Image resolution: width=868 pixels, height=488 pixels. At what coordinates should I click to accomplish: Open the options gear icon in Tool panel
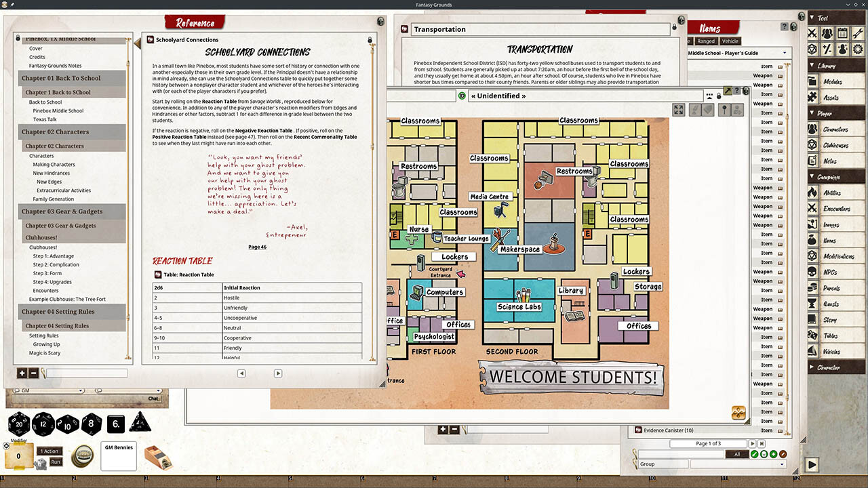(x=858, y=49)
